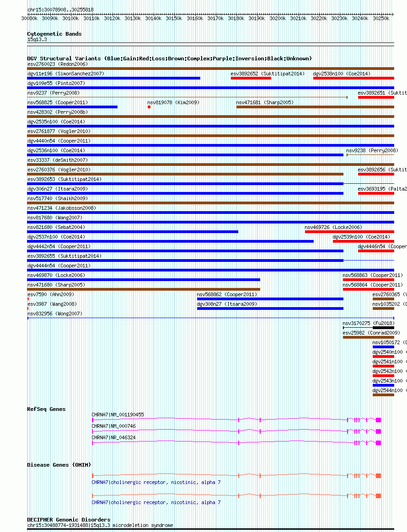Select the Cytogenetic Bands track title
407x532 pixels.
pyautogui.click(x=54, y=34)
